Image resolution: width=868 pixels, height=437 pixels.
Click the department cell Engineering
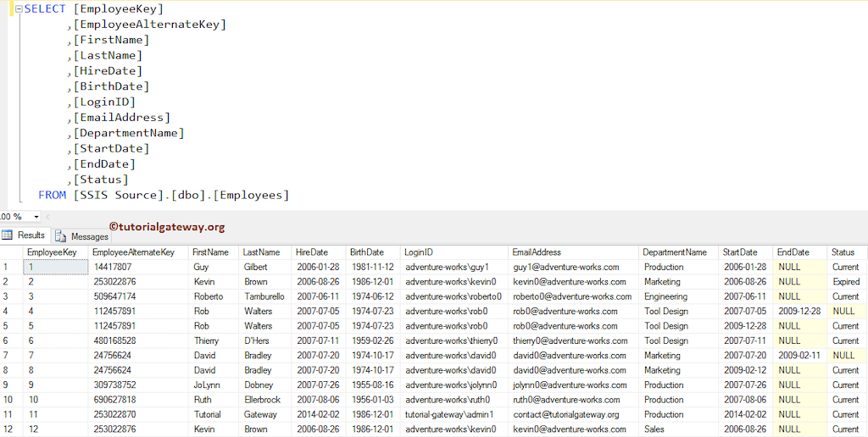(678, 296)
